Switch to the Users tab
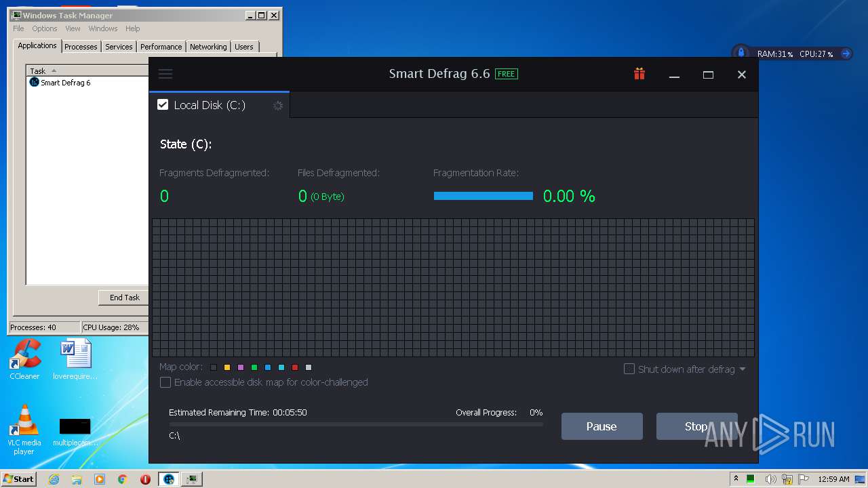868x488 pixels. 244,47
